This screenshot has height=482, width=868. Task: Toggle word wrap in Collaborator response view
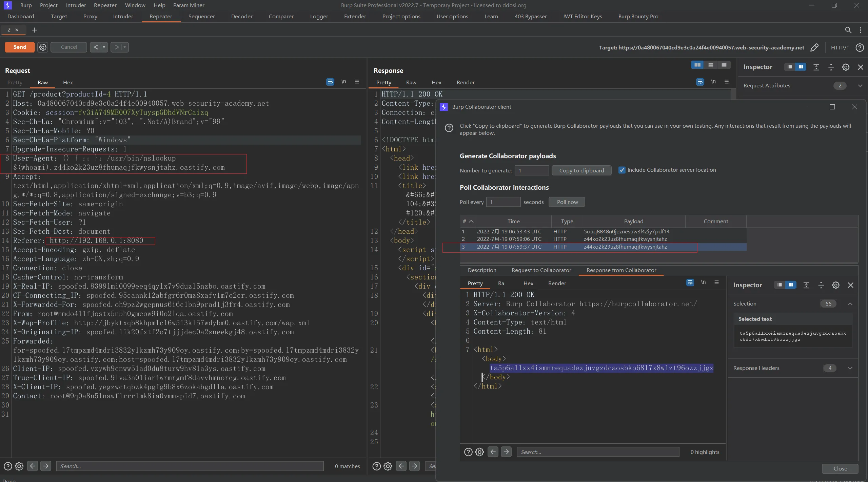pyautogui.click(x=690, y=282)
